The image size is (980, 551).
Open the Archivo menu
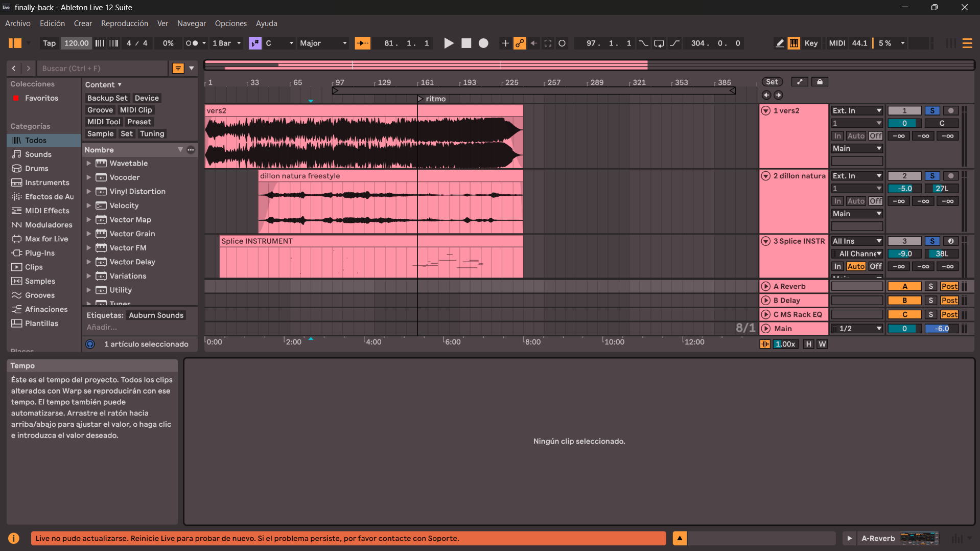[18, 24]
